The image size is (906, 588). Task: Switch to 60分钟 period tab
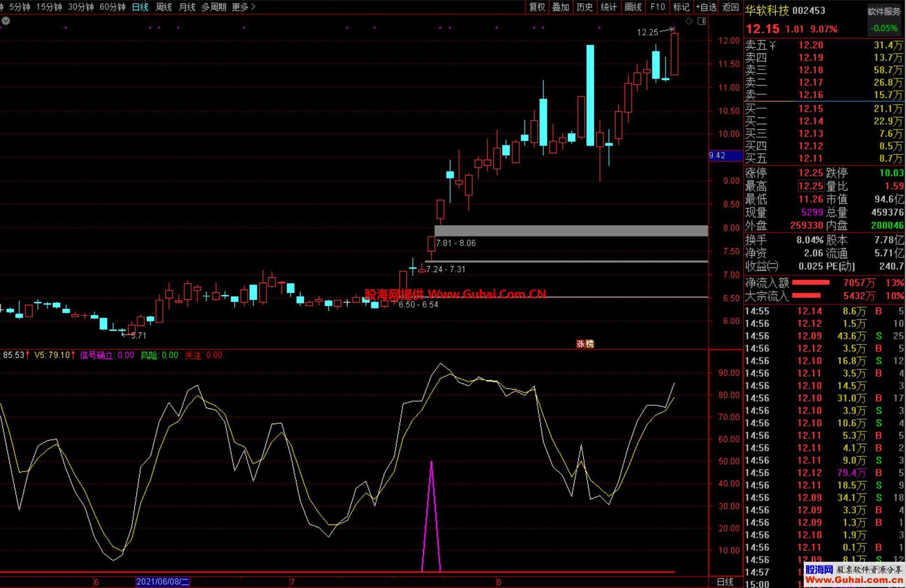[112, 7]
